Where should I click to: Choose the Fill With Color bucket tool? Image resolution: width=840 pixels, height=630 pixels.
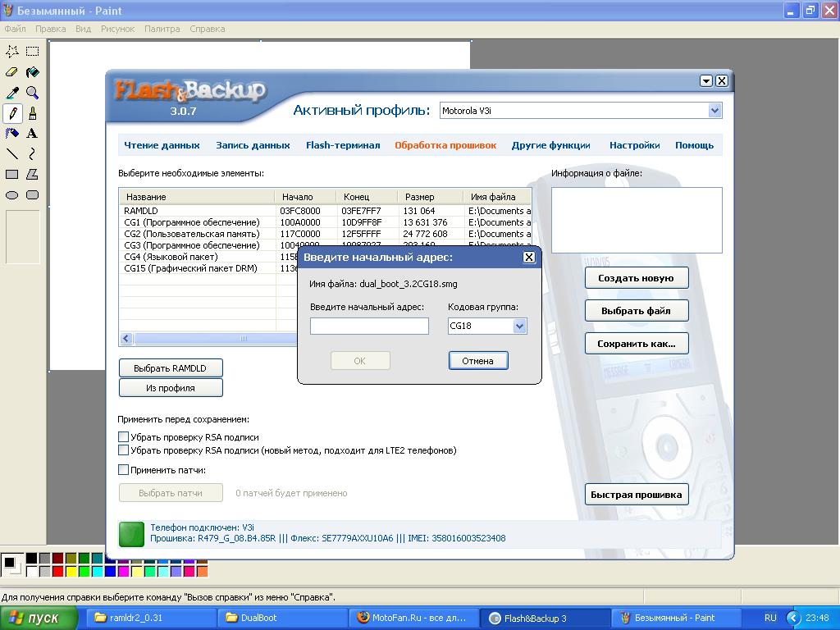[33, 72]
